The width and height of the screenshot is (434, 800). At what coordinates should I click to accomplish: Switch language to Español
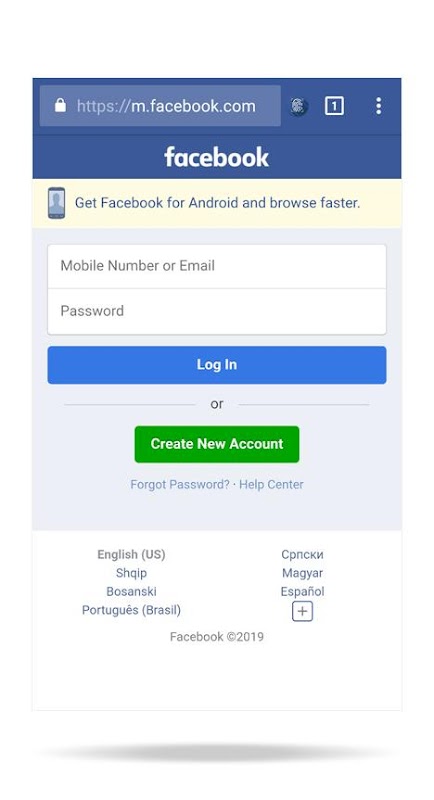pyautogui.click(x=302, y=591)
